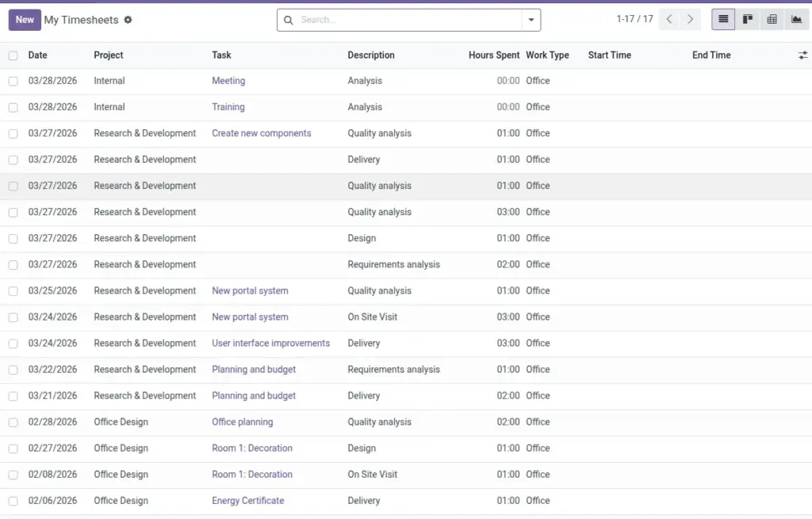The width and height of the screenshot is (812, 519).
Task: Open the Energy Certificate task link
Action: pos(247,501)
